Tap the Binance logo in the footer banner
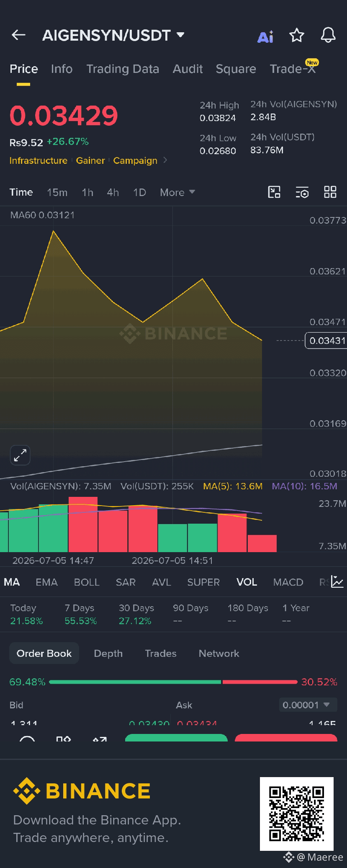The image size is (347, 868). click(82, 791)
